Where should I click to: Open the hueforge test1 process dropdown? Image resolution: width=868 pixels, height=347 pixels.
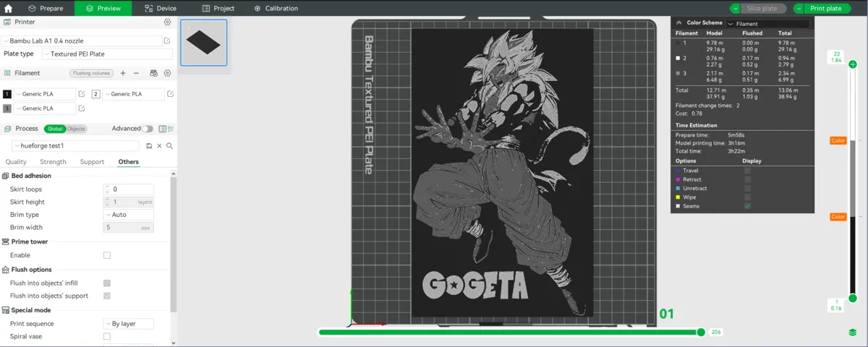point(76,146)
